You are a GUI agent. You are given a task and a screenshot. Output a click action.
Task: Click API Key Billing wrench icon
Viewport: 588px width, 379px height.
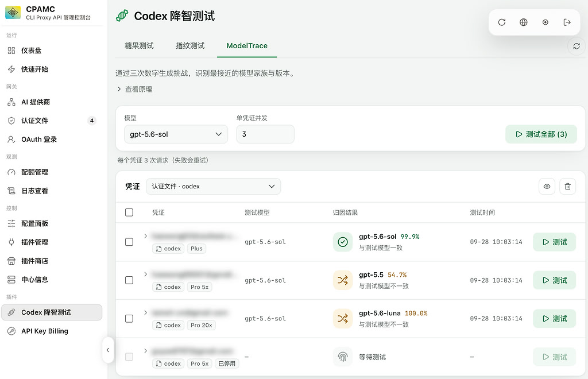[x=11, y=331]
